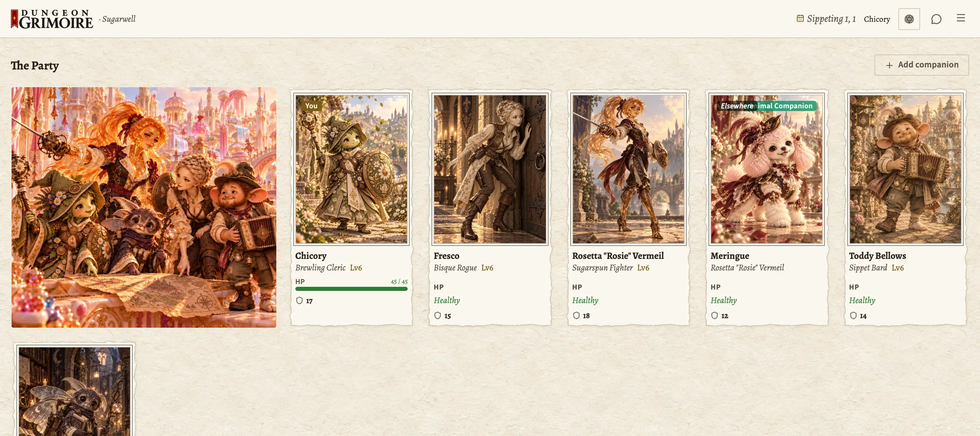Screen dimensions: 980x436
Task: Click the Toddy Bellows character name
Action: 877,256
